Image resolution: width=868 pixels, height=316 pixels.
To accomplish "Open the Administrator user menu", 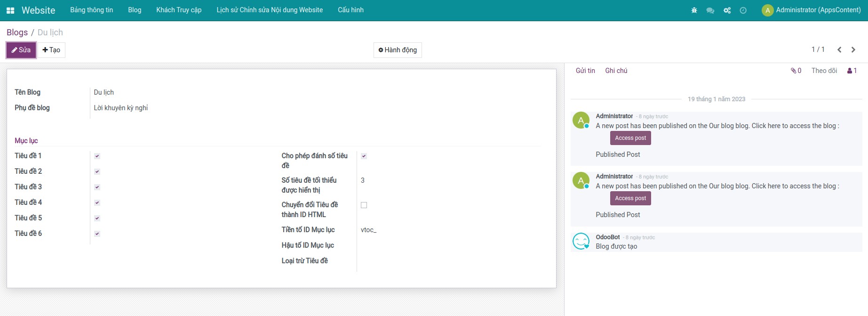I will point(811,10).
